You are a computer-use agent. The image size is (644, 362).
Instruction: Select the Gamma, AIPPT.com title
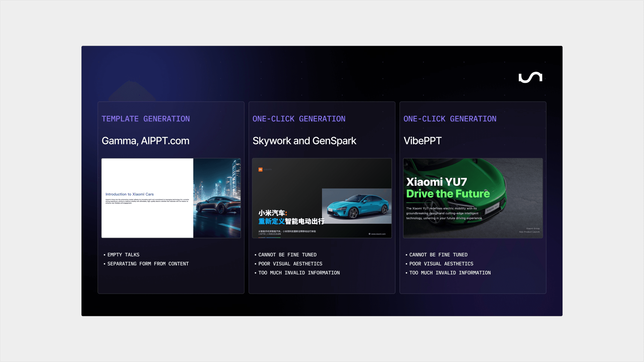145,141
